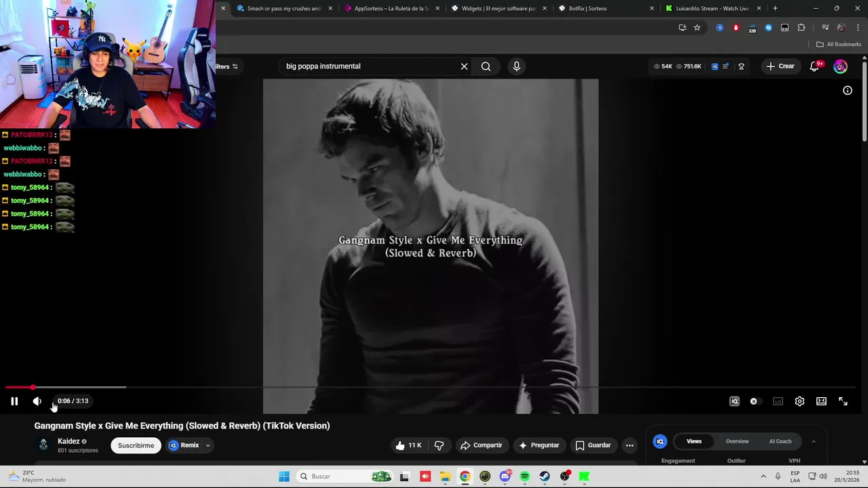Open Steam from the taskbar
This screenshot has width=868, height=488.
(545, 476)
